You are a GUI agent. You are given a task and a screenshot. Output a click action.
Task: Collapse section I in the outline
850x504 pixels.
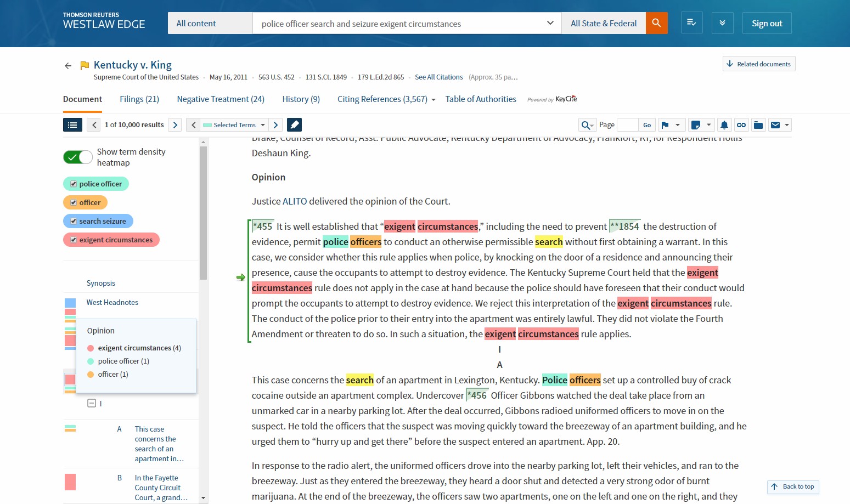(92, 404)
